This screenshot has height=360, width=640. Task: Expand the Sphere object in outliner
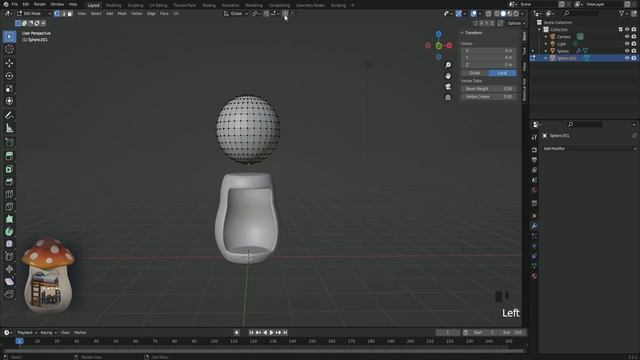point(546,51)
